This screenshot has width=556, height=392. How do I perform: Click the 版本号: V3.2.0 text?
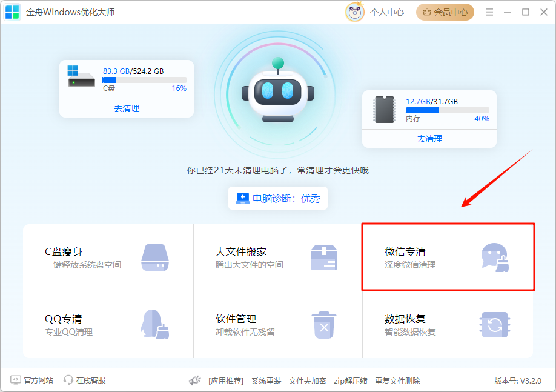coord(518,380)
